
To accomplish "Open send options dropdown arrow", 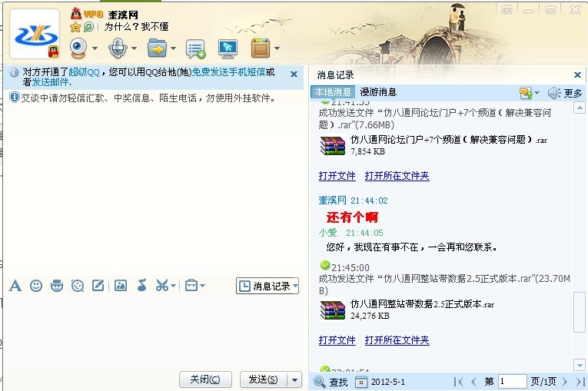I will click(294, 379).
